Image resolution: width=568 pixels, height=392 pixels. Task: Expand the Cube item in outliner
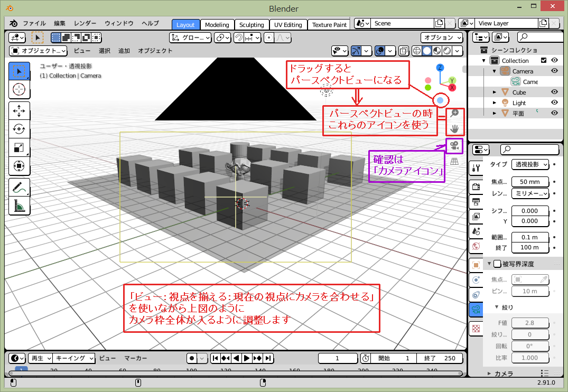click(x=495, y=92)
